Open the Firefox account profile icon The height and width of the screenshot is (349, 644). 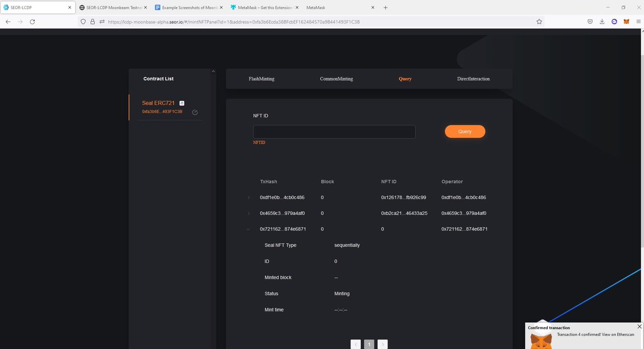614,21
